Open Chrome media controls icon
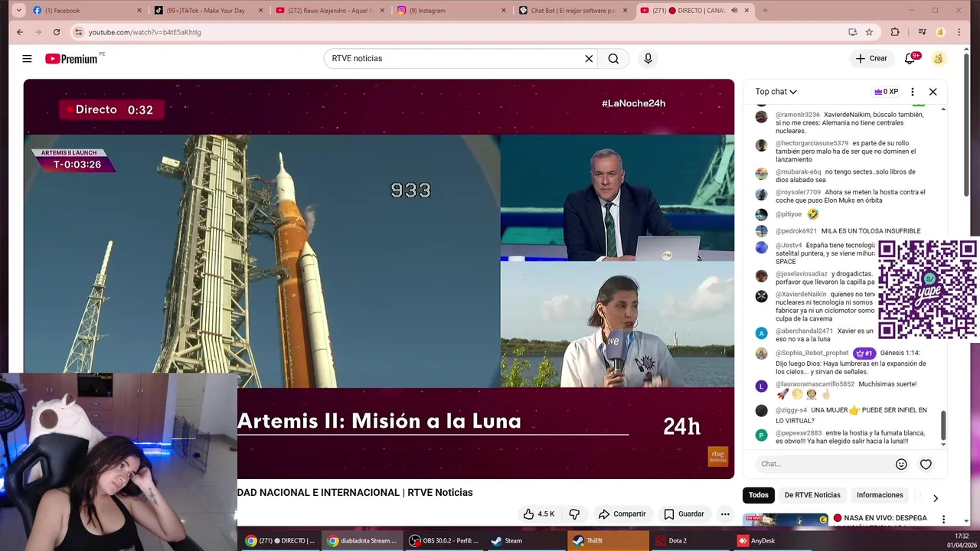This screenshot has width=980, height=551. tap(922, 32)
